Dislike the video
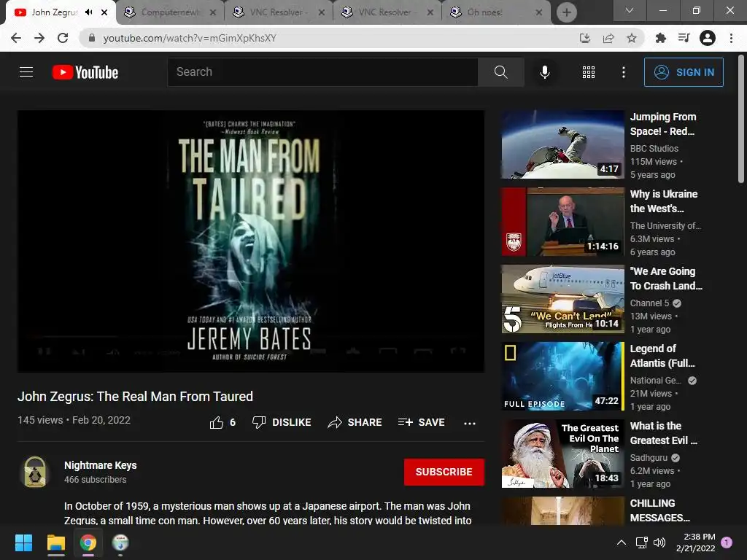Viewport: 747px width, 560px height. click(282, 422)
